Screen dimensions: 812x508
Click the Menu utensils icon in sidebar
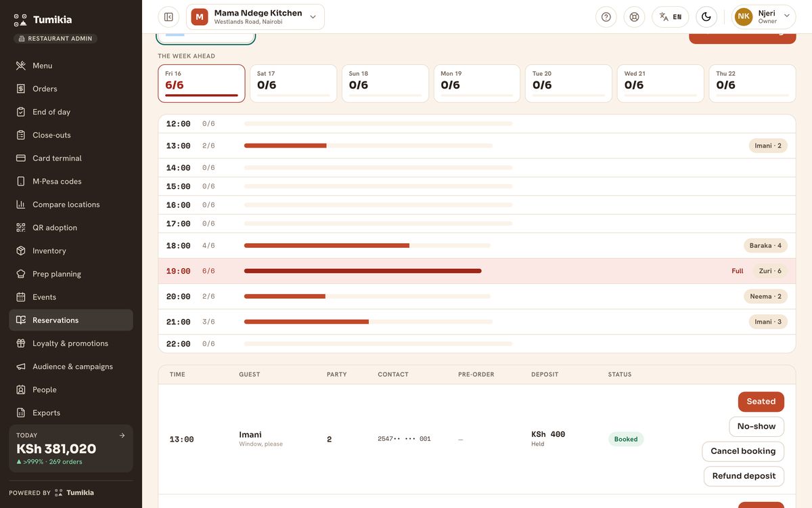21,66
